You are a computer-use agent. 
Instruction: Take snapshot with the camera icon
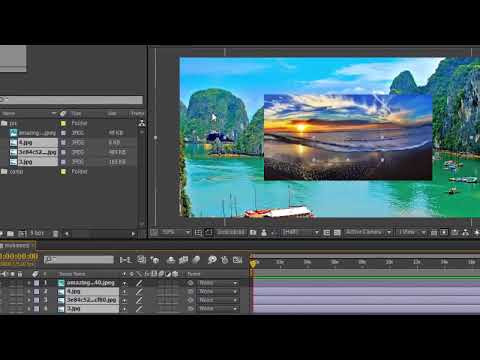coord(253,232)
